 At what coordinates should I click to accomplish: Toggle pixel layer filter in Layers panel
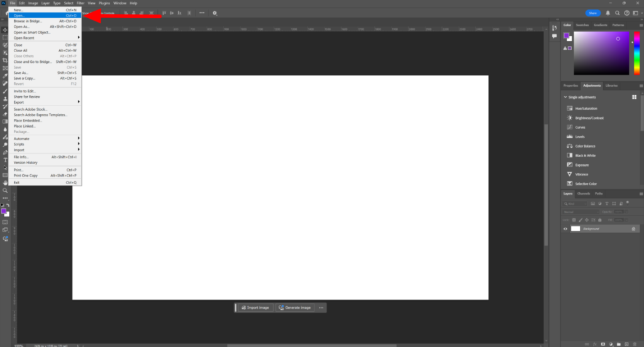(592, 204)
